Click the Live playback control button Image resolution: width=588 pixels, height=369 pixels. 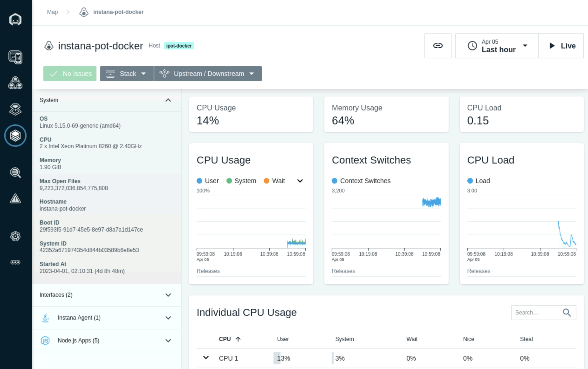(x=562, y=45)
